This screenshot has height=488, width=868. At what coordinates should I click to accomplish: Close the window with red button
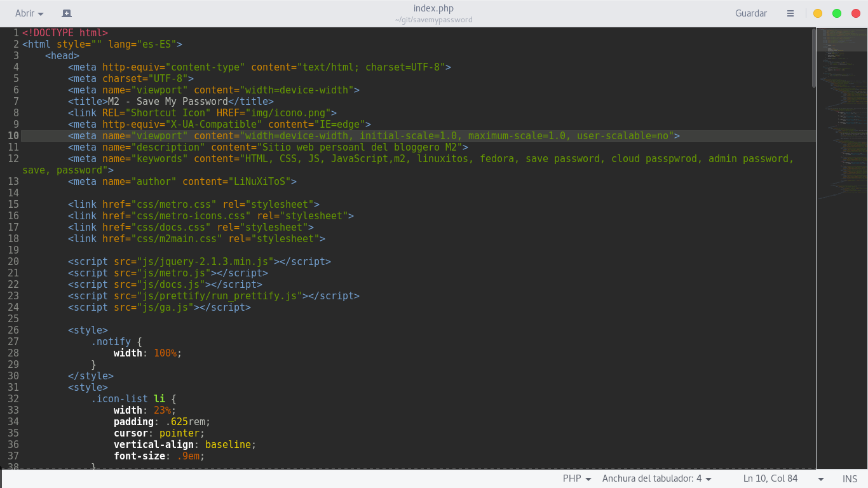[856, 13]
